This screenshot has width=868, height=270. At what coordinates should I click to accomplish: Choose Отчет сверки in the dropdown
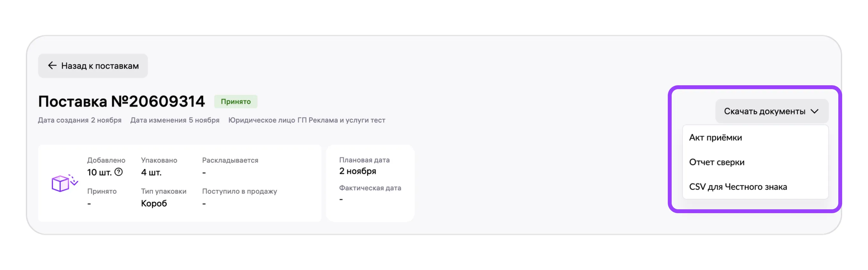(x=716, y=162)
